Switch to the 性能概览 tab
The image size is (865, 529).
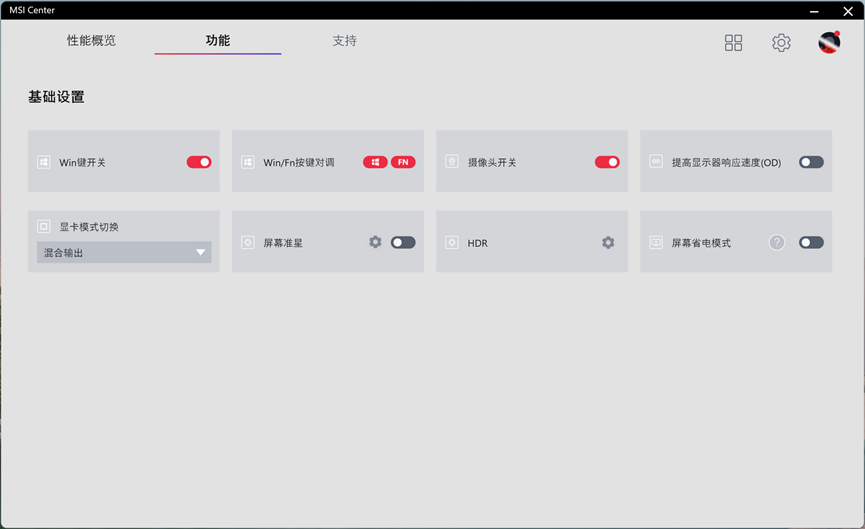(x=91, y=41)
